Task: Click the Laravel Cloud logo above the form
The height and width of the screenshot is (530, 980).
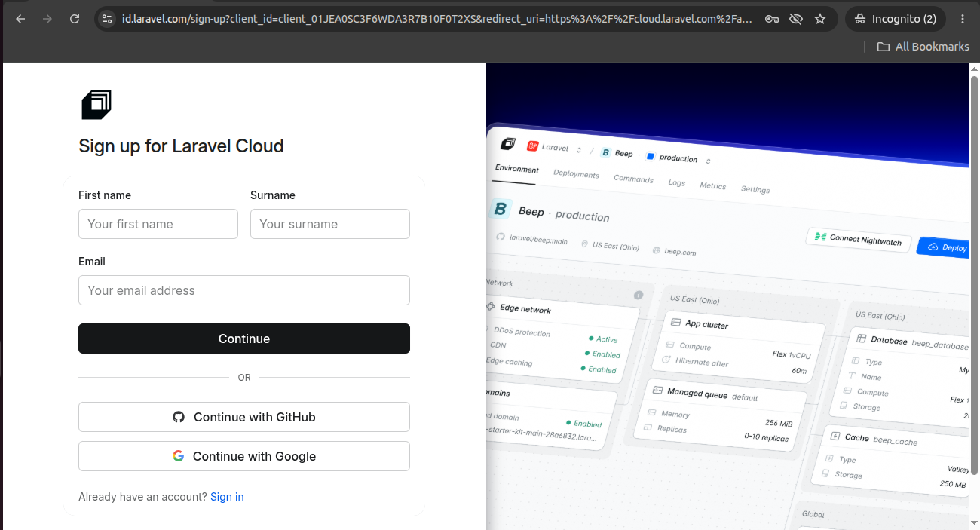Action: (x=96, y=105)
